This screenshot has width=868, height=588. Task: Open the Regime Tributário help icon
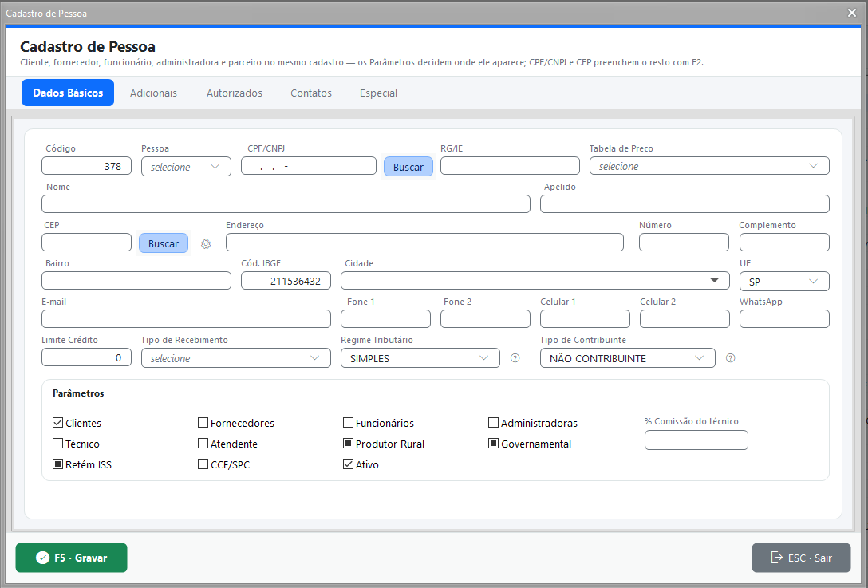[x=515, y=358]
